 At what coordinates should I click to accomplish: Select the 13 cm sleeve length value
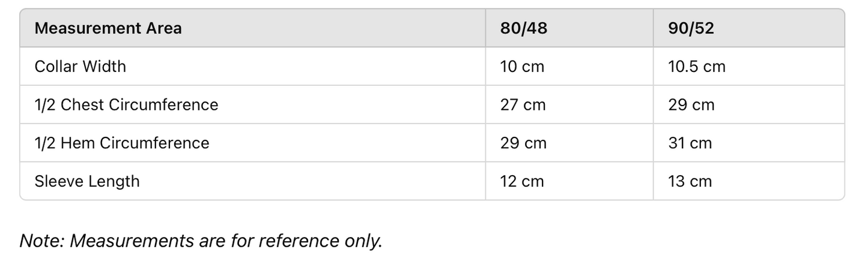[690, 181]
